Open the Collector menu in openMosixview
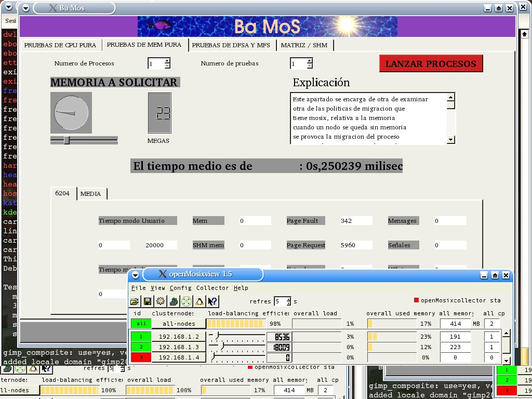The width and height of the screenshot is (532, 399). coord(212,288)
